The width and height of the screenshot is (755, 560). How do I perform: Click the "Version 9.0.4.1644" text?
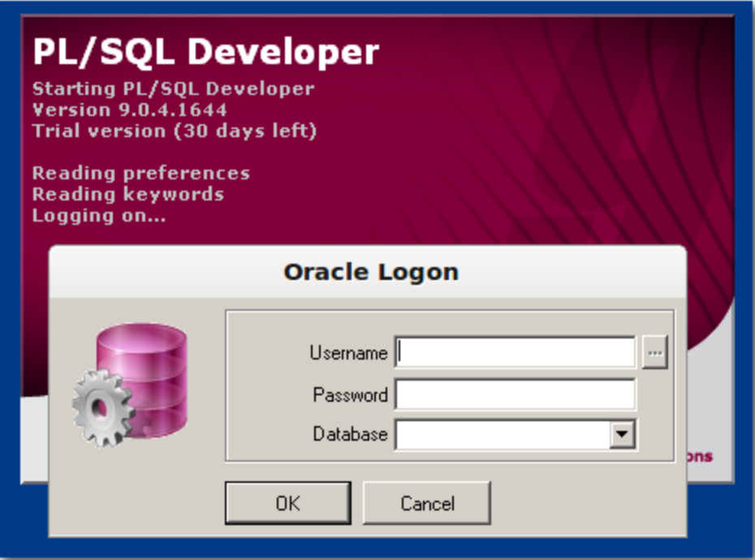pos(130,110)
